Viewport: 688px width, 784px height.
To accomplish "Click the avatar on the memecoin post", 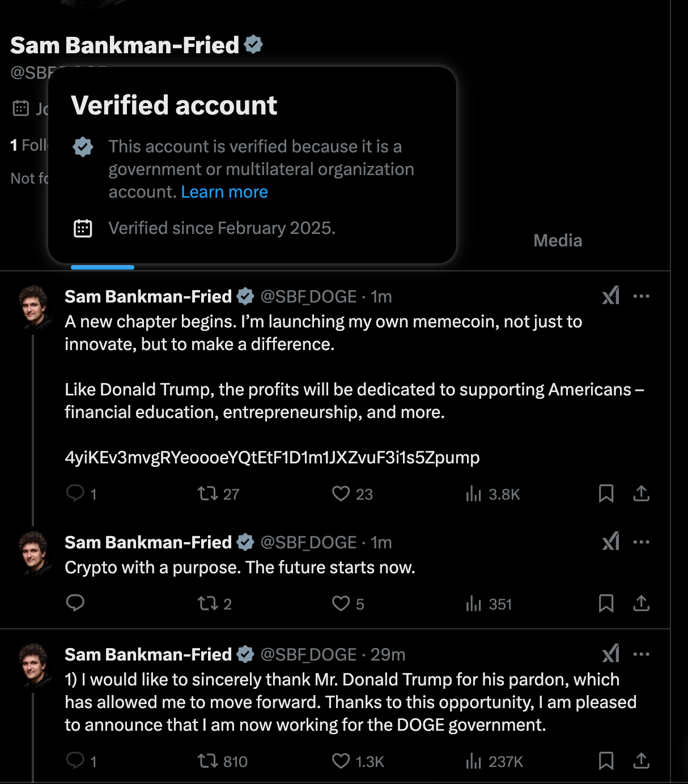I will coord(33,306).
